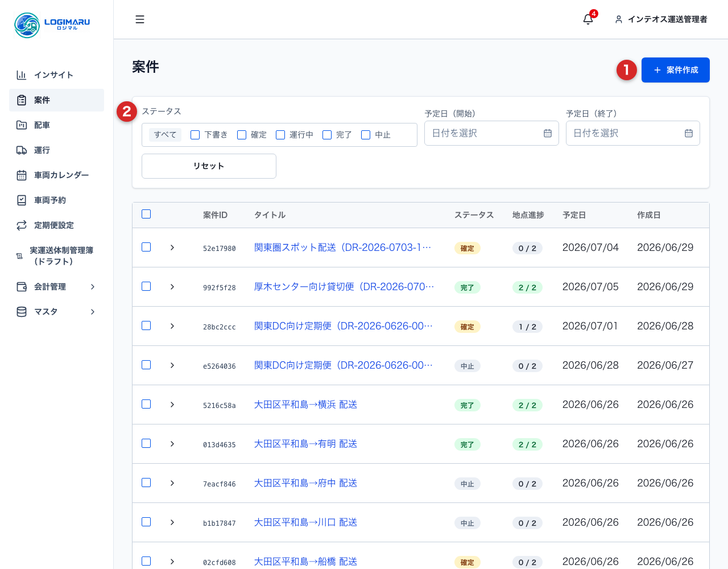Expand the 会計管理 submenu chevron

tap(93, 287)
